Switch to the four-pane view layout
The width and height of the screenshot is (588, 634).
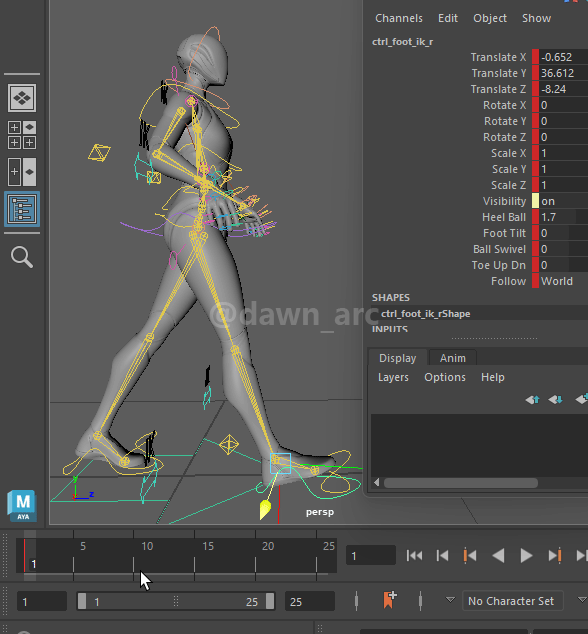[22, 135]
